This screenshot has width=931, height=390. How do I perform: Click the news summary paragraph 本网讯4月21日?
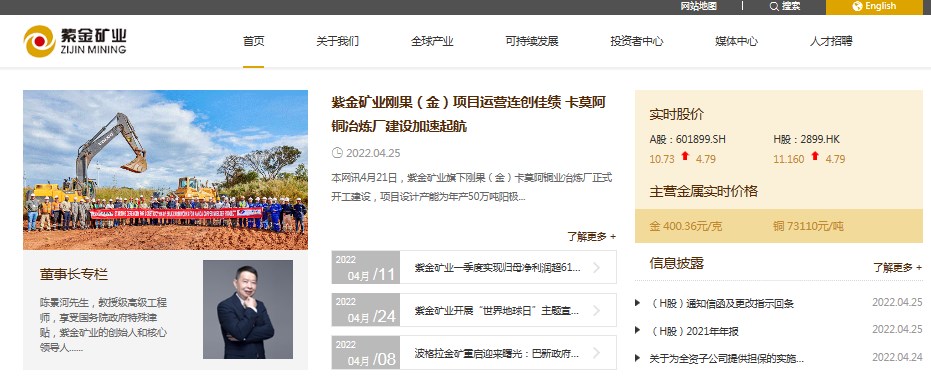pos(471,186)
